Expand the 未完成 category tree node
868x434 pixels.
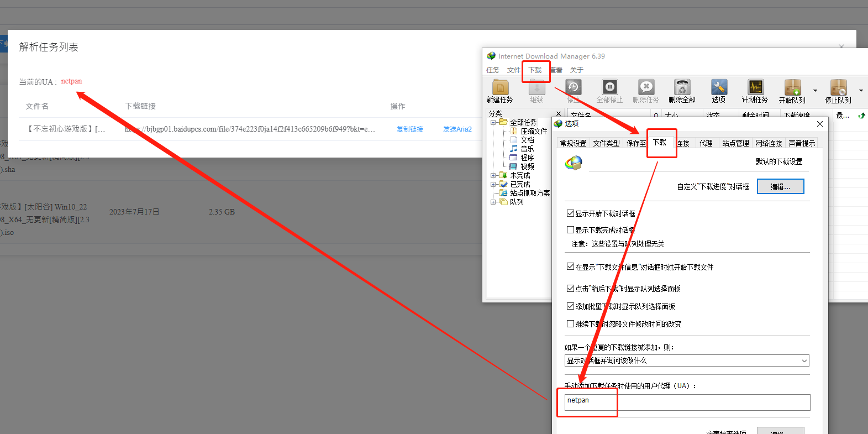tap(493, 175)
